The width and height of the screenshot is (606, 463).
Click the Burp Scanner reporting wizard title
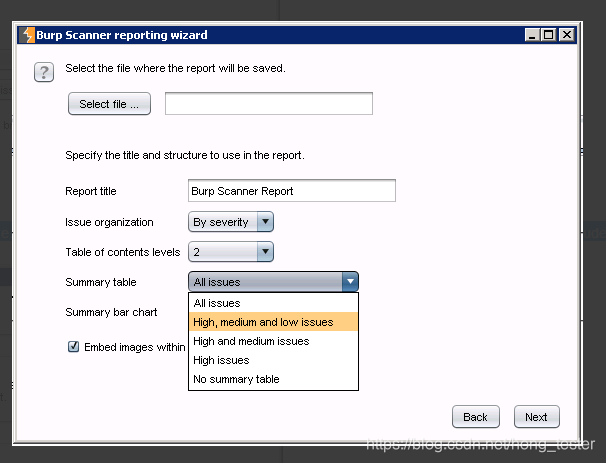[x=122, y=35]
